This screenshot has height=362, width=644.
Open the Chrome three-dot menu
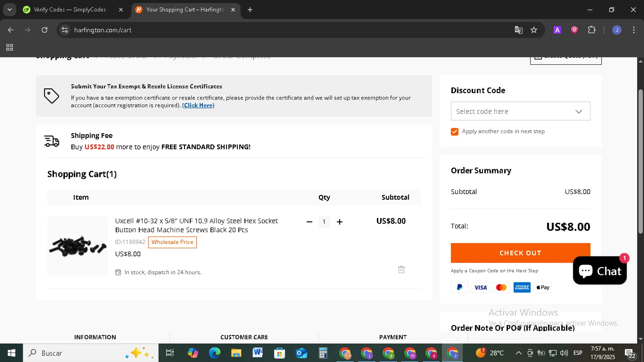(634, 30)
